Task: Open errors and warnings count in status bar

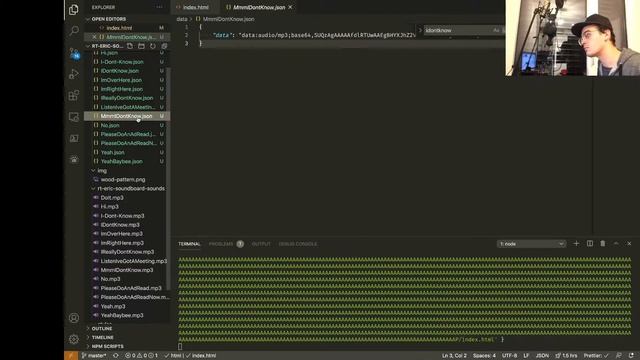Action: point(141,356)
